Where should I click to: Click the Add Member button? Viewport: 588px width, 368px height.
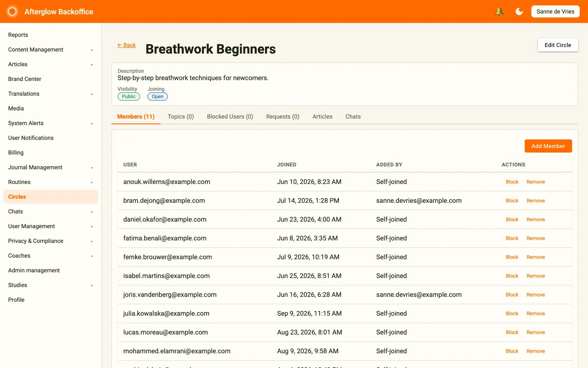tap(548, 146)
